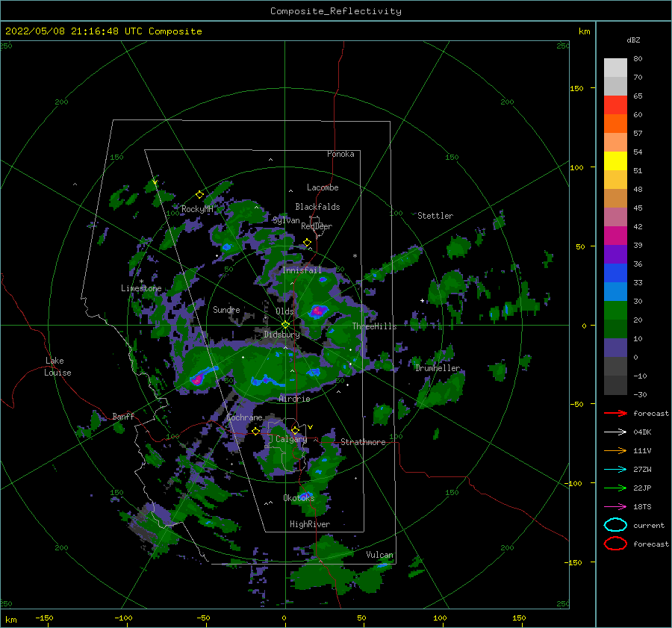
Task: Click the green 22JP arrow icon
Action: tap(615, 488)
